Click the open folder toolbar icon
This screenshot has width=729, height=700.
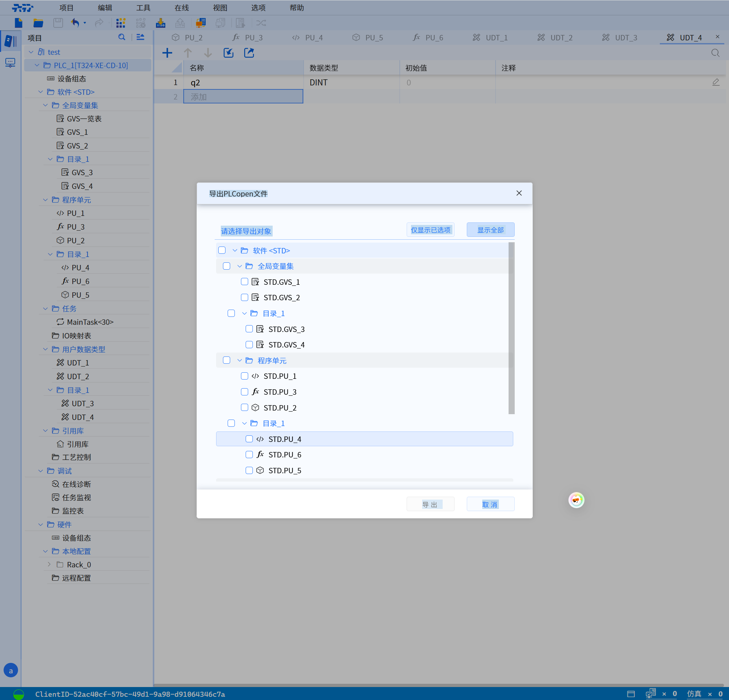click(x=38, y=23)
